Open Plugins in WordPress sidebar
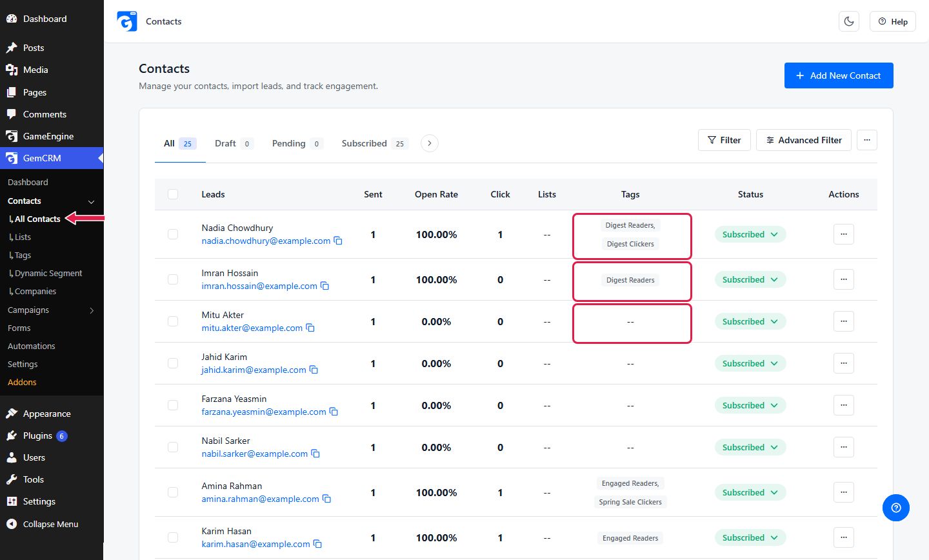Image resolution: width=929 pixels, height=560 pixels. 52,435
